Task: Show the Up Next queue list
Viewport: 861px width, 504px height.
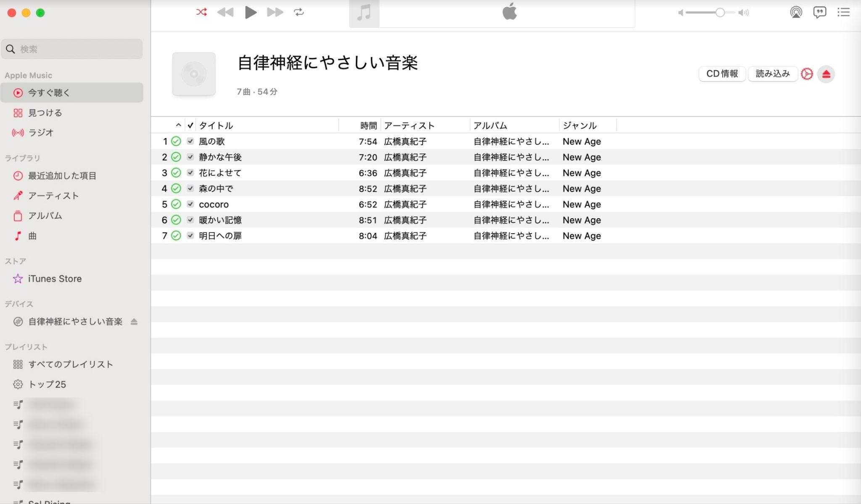Action: point(843,12)
